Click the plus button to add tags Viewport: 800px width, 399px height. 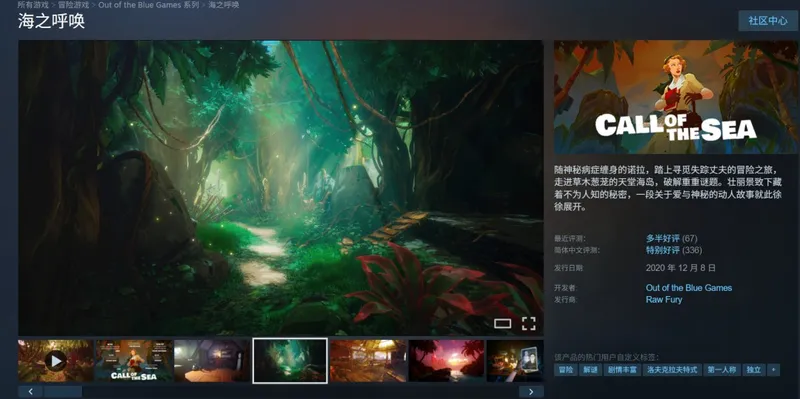(x=773, y=370)
